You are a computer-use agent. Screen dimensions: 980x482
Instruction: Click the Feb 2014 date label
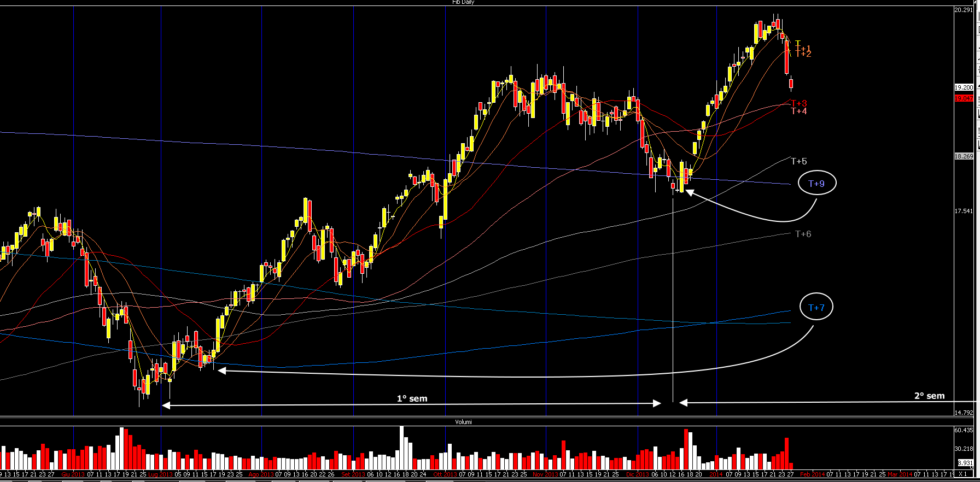point(813,474)
